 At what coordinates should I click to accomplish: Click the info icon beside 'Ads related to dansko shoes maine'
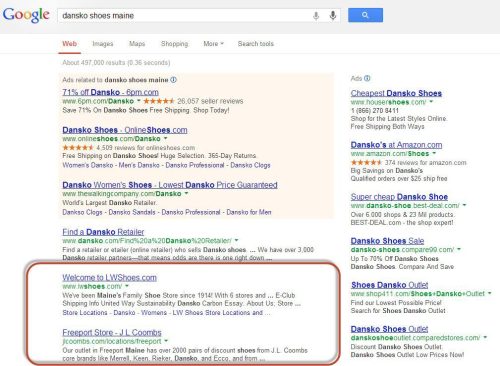point(174,80)
